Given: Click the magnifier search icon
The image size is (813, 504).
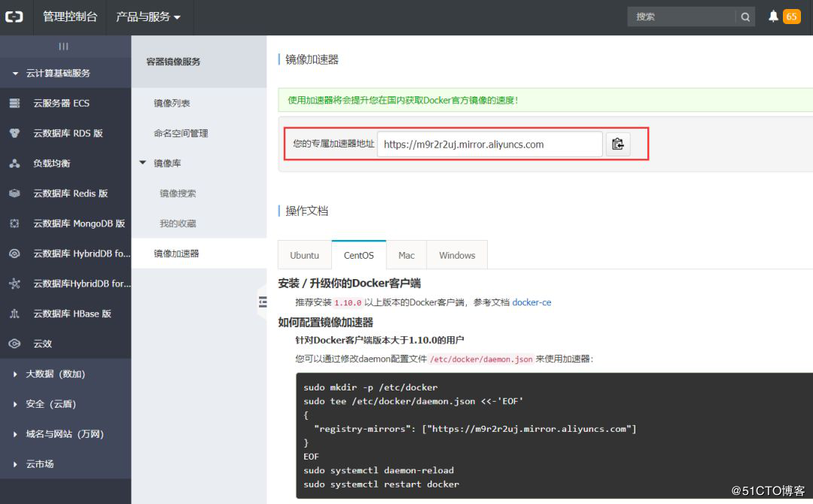Looking at the screenshot, I should (x=745, y=17).
